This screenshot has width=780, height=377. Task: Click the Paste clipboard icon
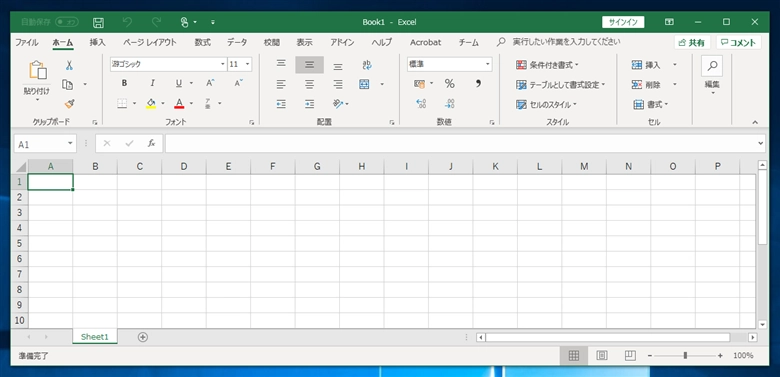point(37,70)
